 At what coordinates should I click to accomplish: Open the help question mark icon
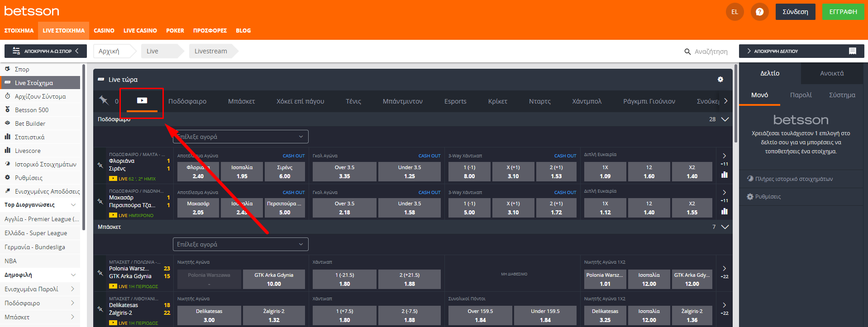[759, 12]
